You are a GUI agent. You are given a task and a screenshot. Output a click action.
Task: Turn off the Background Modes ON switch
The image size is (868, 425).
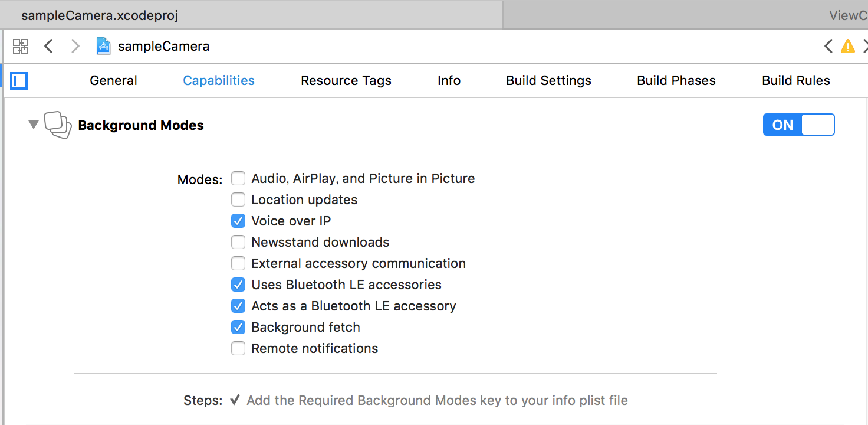[x=798, y=125]
